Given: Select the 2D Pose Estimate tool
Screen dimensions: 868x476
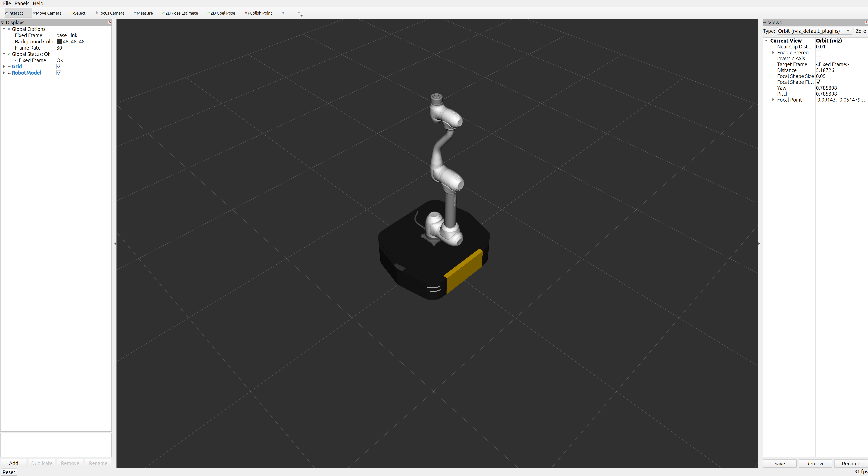Looking at the screenshot, I should 180,13.
